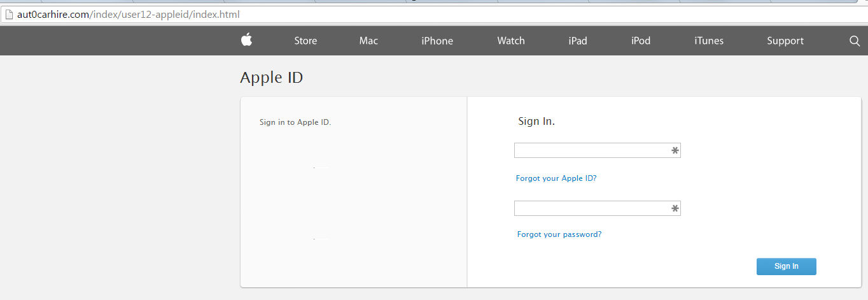Focus the Apple ID input field
This screenshot has width=868, height=300.
pos(598,150)
